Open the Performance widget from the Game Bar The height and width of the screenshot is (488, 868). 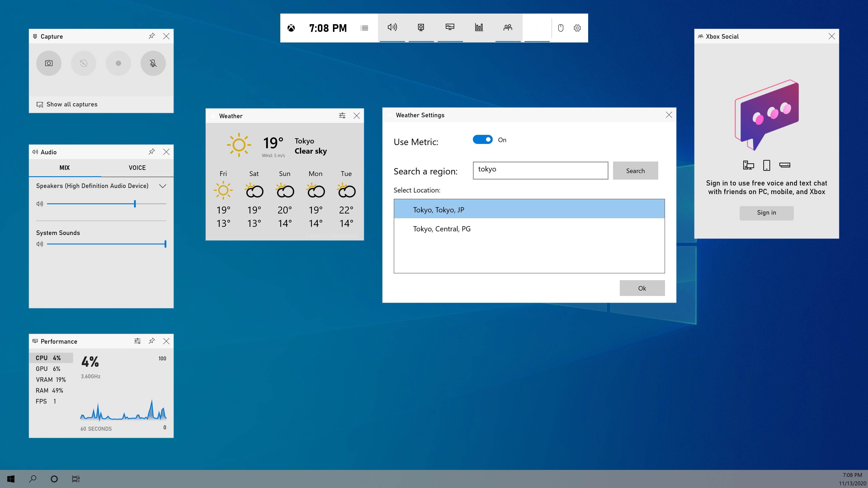pyautogui.click(x=450, y=28)
